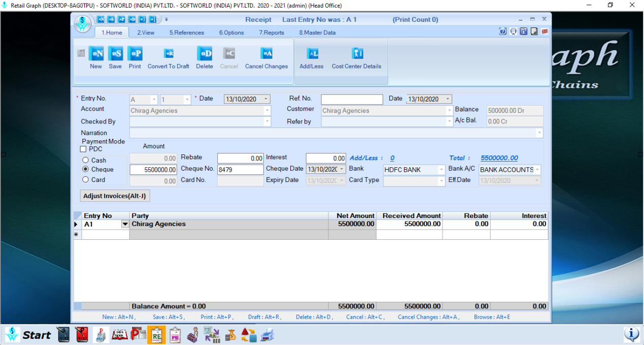The image size is (644, 345).
Task: Click the Save ribbon icon
Action: pyautogui.click(x=115, y=53)
